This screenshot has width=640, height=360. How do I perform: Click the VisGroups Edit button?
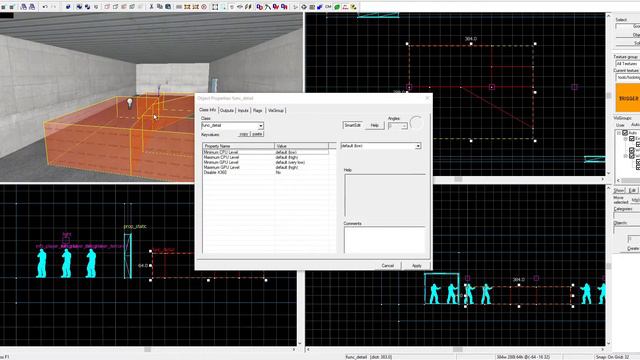(632, 191)
